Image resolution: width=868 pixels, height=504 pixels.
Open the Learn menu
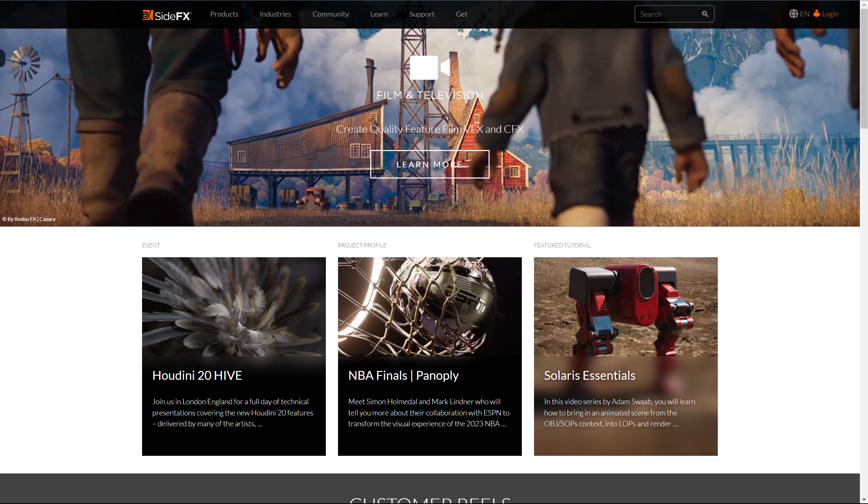click(x=379, y=14)
